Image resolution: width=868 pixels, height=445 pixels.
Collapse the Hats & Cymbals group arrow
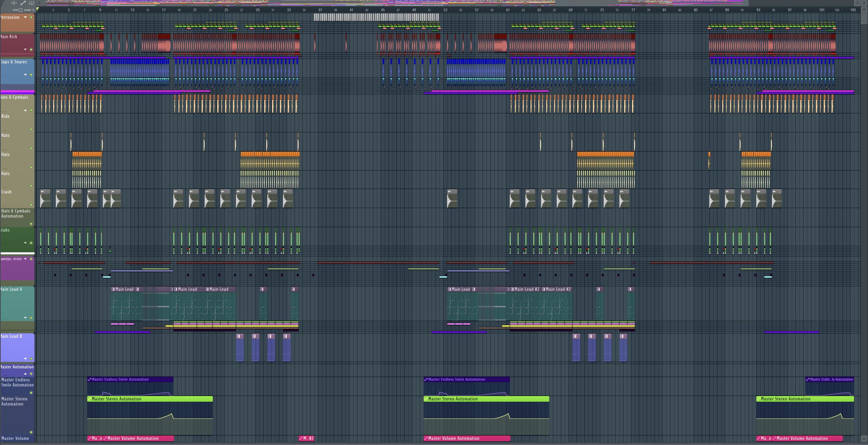pyautogui.click(x=25, y=110)
